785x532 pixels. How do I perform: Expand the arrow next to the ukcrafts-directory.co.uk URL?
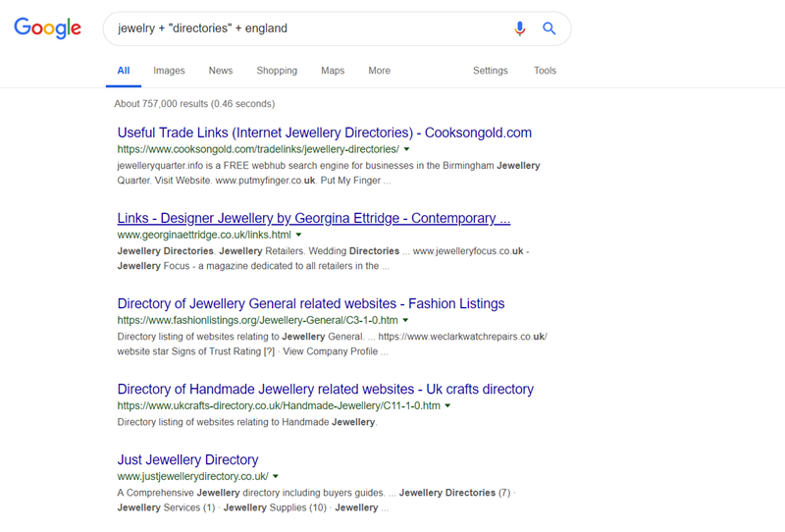448,406
